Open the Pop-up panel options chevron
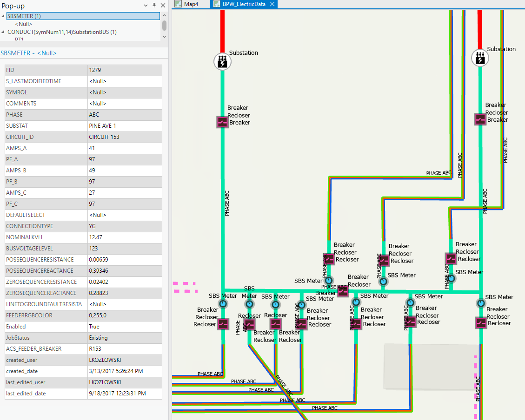525x420 pixels. [146, 6]
